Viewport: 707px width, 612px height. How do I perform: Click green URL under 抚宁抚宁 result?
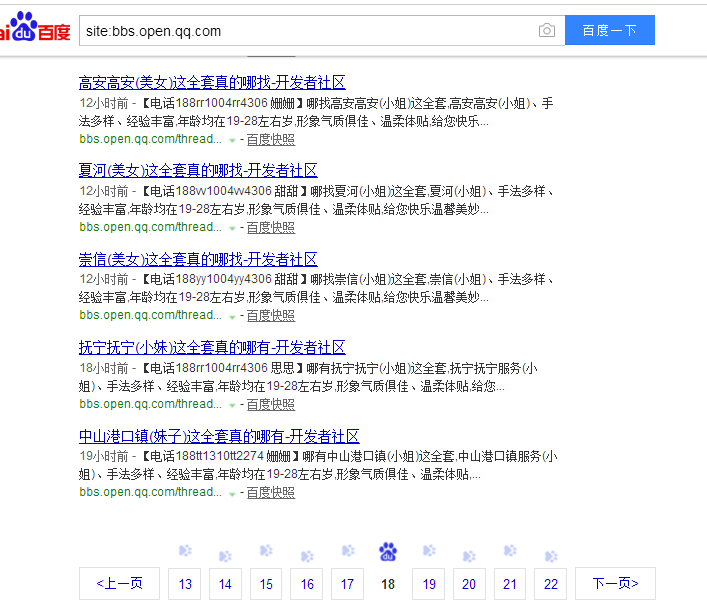[150, 404]
